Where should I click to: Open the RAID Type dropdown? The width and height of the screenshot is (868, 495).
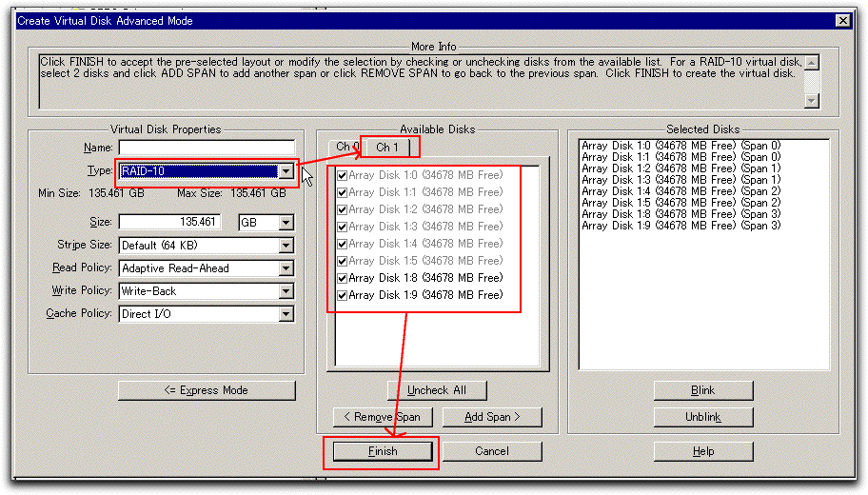tap(286, 171)
